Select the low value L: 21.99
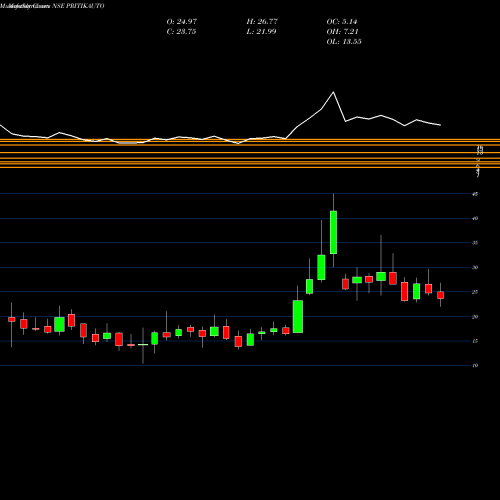The height and width of the screenshot is (500, 500). tap(261, 32)
